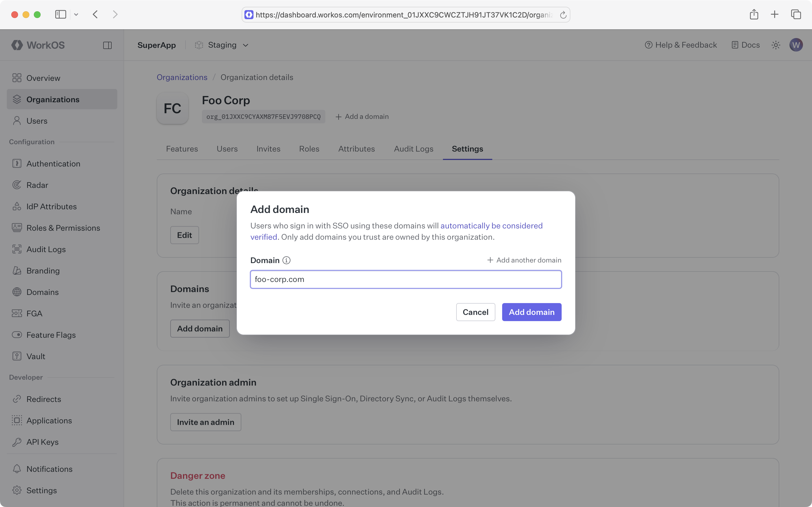Screen dimensions: 812x507
Task: Confirm with the Add domain button
Action: tap(531, 312)
